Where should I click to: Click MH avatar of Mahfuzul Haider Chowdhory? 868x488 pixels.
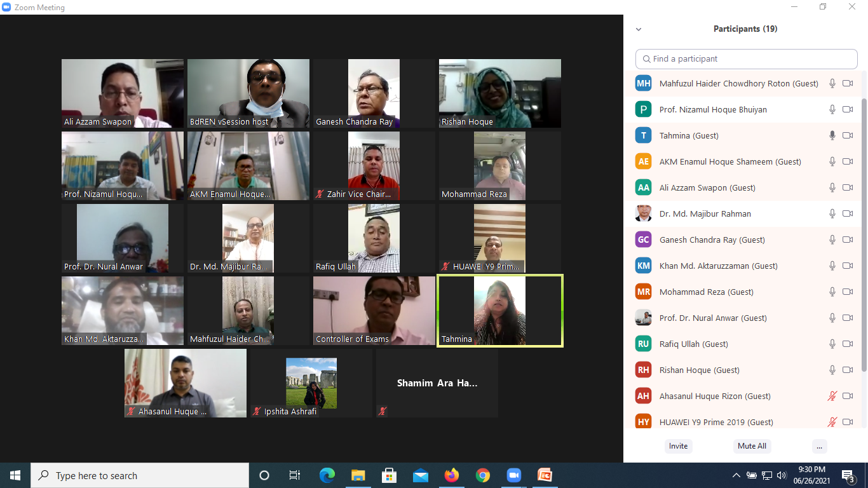pyautogui.click(x=644, y=83)
